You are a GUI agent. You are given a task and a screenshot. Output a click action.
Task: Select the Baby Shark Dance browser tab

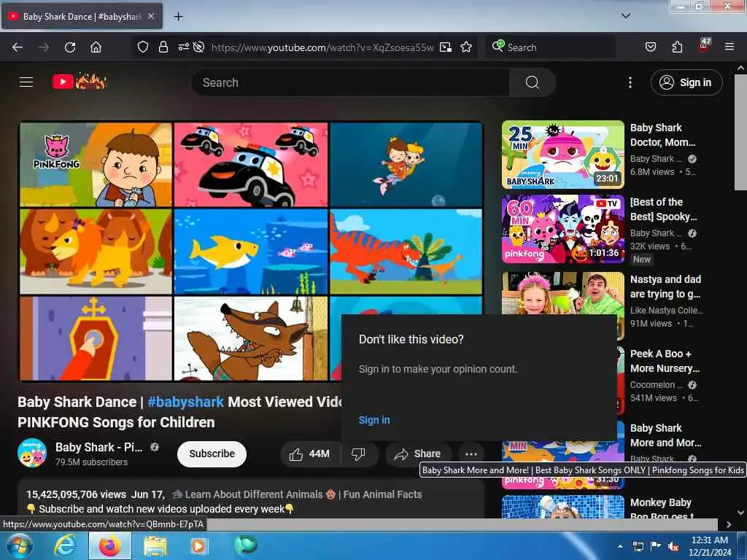tap(82, 17)
